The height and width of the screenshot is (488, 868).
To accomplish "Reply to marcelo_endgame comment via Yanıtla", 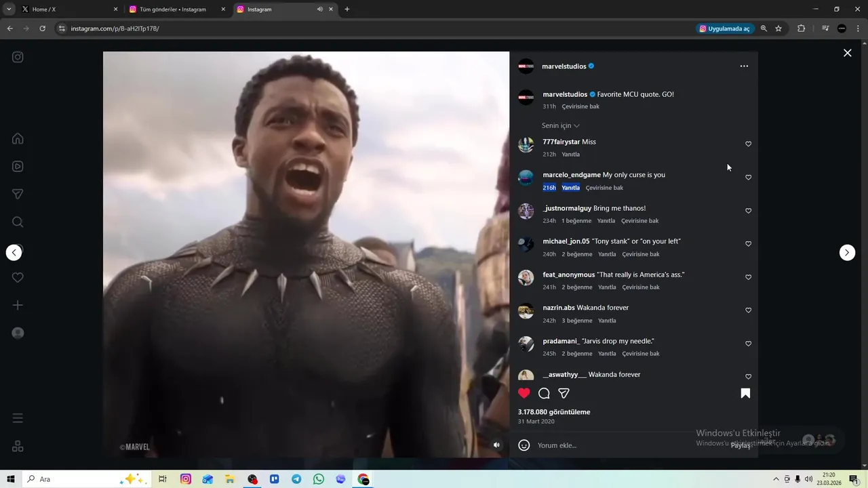I will click(x=571, y=188).
